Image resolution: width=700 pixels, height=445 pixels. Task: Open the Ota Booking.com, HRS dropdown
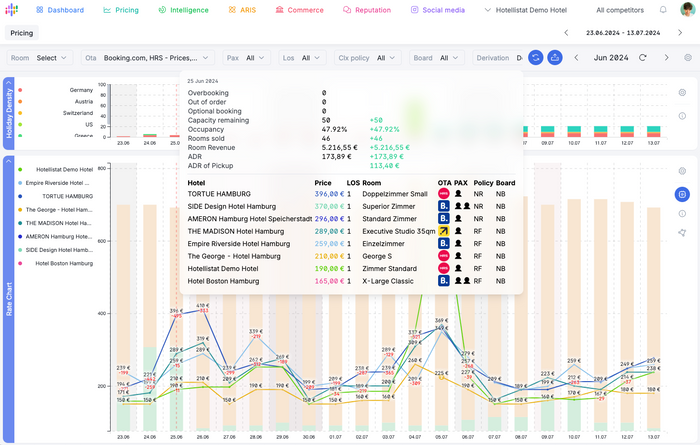[x=147, y=58]
